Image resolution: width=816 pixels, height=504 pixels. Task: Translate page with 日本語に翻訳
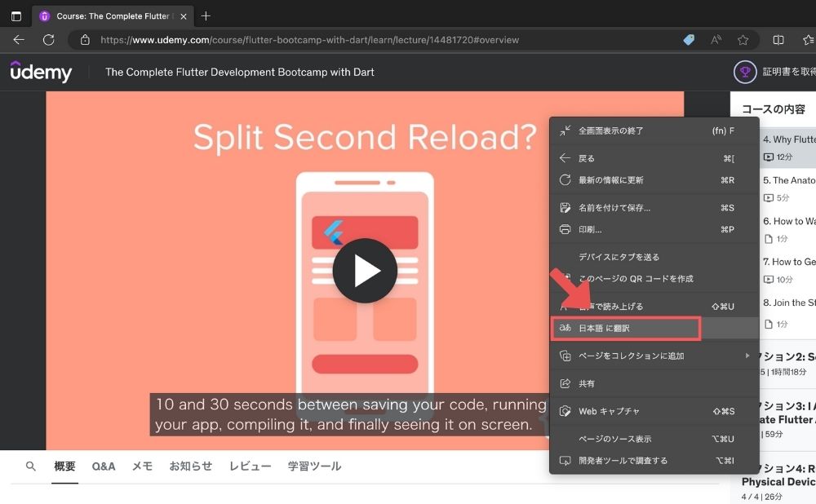(x=654, y=328)
